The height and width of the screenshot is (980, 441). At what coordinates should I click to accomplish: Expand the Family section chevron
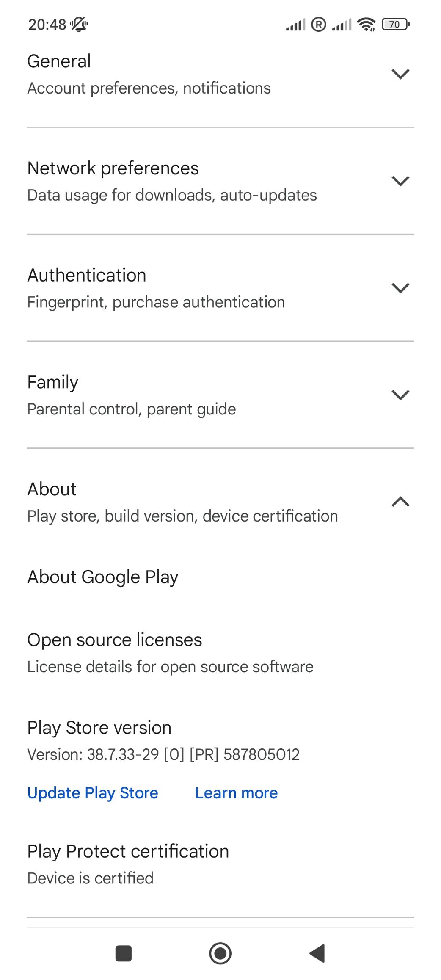(400, 395)
